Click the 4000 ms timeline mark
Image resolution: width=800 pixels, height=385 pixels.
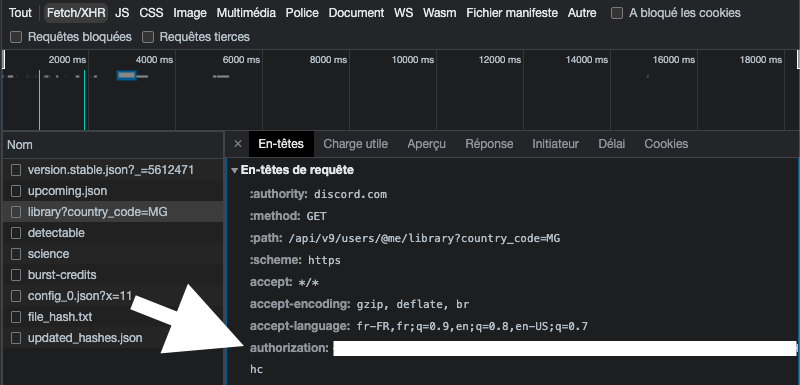pos(154,60)
